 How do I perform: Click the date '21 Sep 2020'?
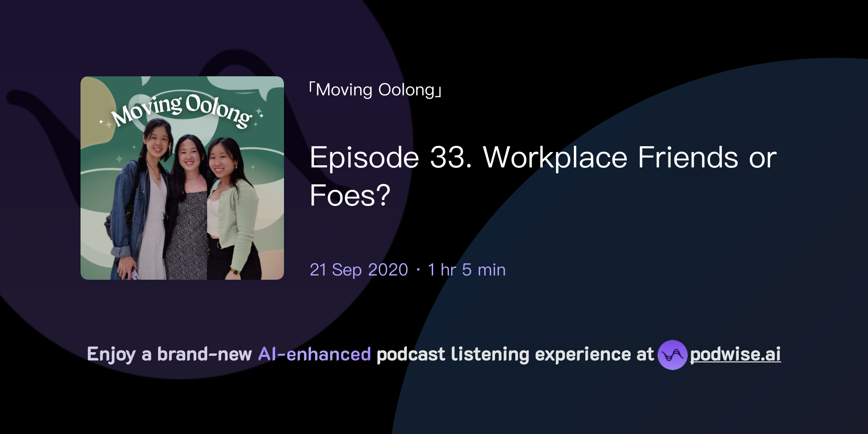click(358, 270)
